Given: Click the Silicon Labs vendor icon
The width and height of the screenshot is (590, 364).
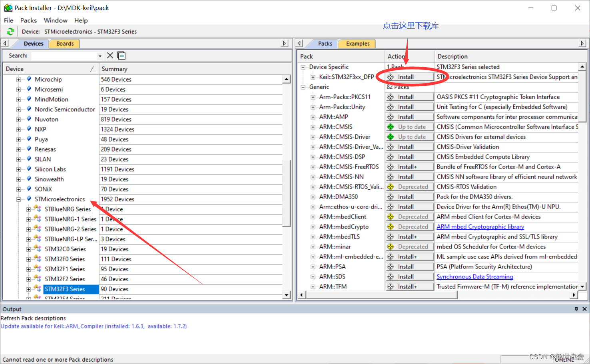Looking at the screenshot, I should 29,169.
